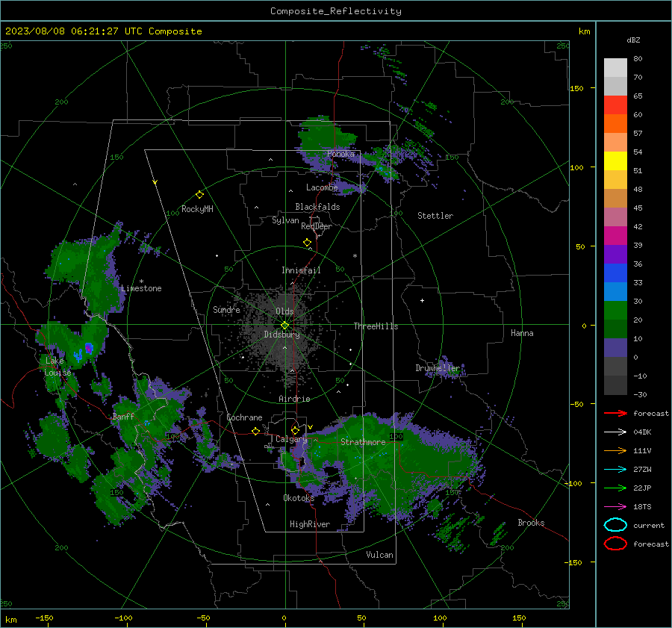Click the Vulcan town label
This screenshot has width=672, height=628.
pos(379,555)
